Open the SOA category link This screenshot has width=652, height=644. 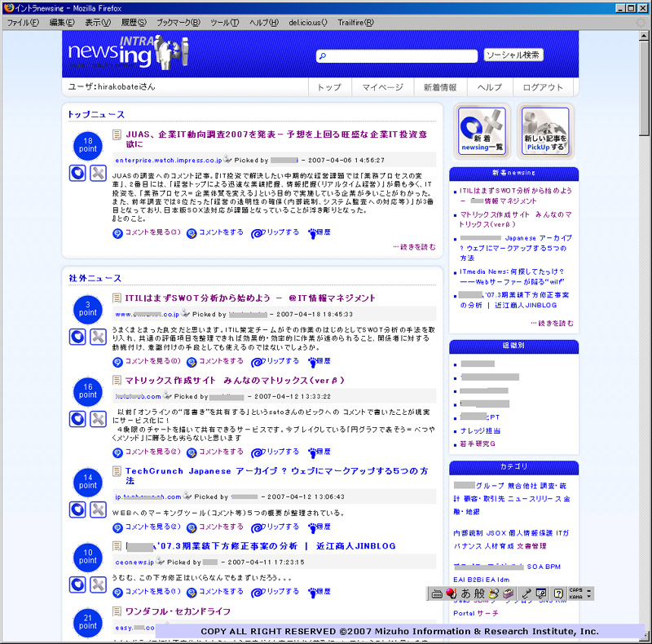[535, 567]
